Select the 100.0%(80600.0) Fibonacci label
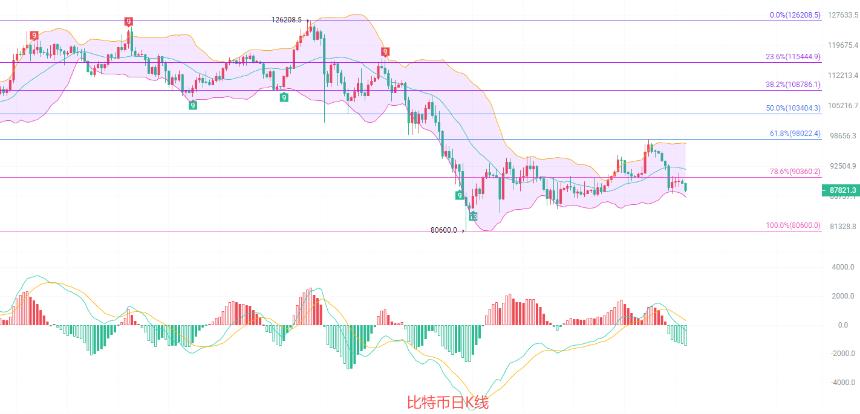The width and height of the screenshot is (860, 414). click(x=793, y=225)
